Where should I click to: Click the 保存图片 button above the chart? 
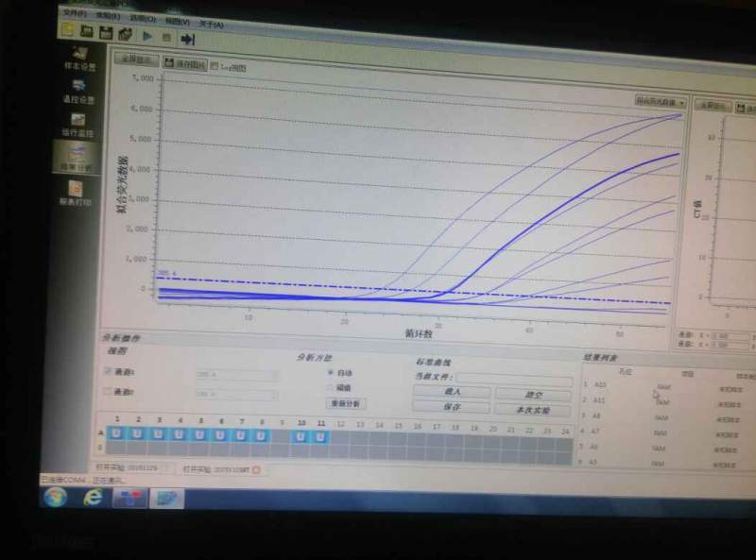coord(185,63)
